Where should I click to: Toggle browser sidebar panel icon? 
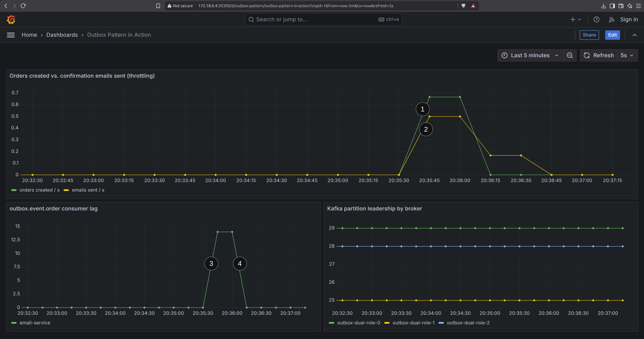tap(612, 6)
